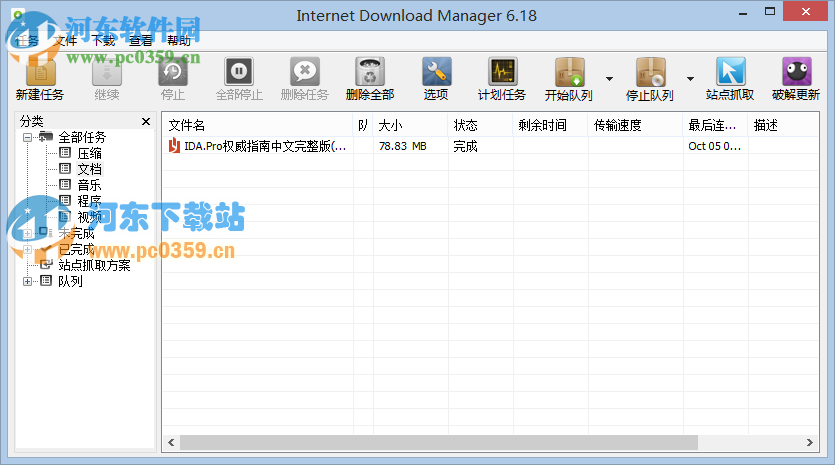Image resolution: width=835 pixels, height=465 pixels.
Task: Sort by the 文件名 column header
Action: (257, 125)
